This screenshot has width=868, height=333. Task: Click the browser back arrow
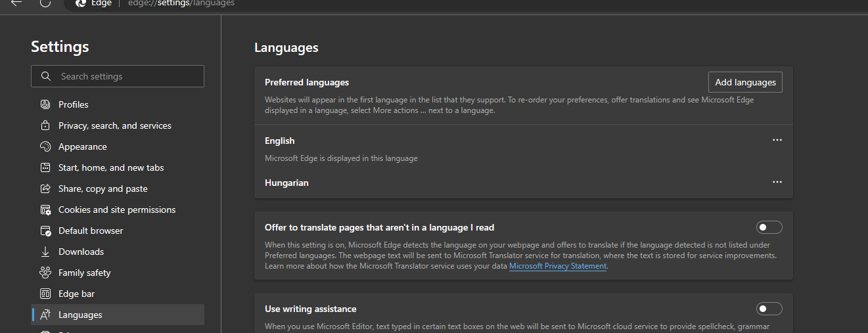coord(16,3)
